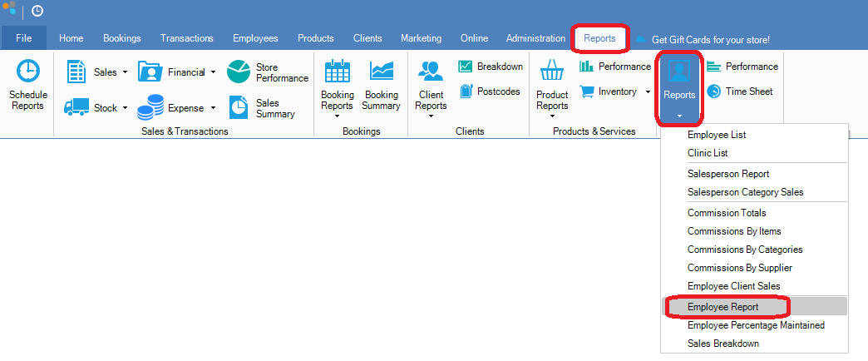Screen dimensions: 868x361
Task: Open the employee Performance report
Action: tap(714, 67)
